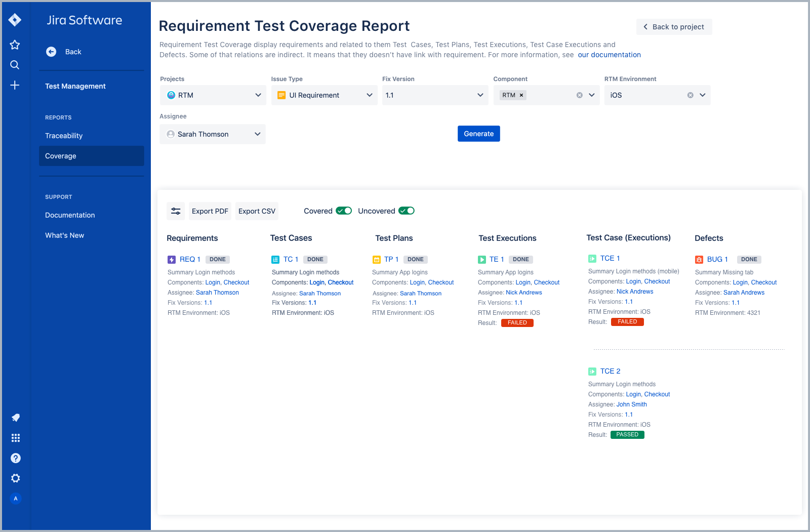Click the BUG 1 defect type icon
810x532 pixels.
coord(699,259)
